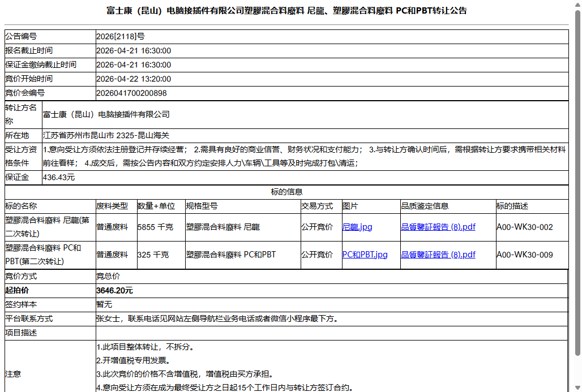
Task: Click the 平台联系方式 contact details text
Action: (x=219, y=318)
